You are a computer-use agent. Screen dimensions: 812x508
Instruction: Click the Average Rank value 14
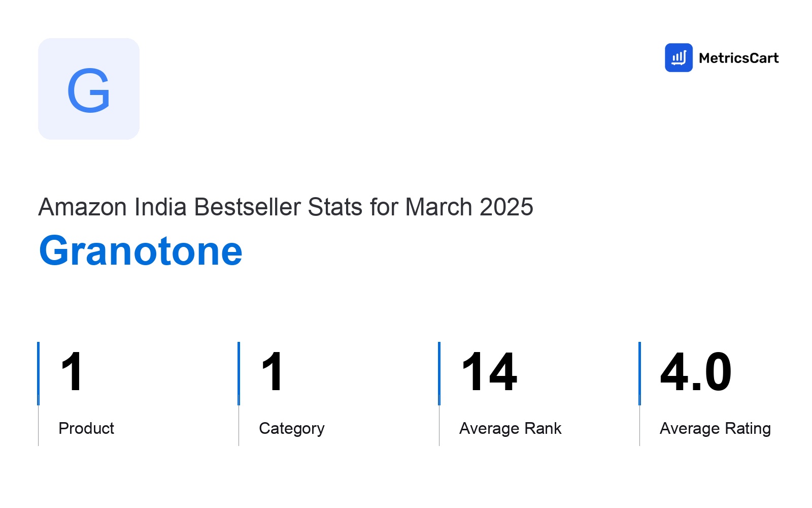489,372
